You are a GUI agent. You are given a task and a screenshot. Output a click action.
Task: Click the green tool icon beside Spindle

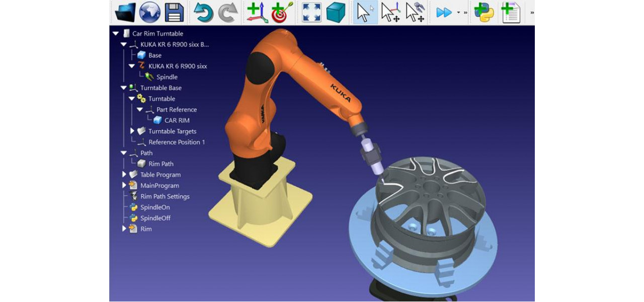point(149,77)
